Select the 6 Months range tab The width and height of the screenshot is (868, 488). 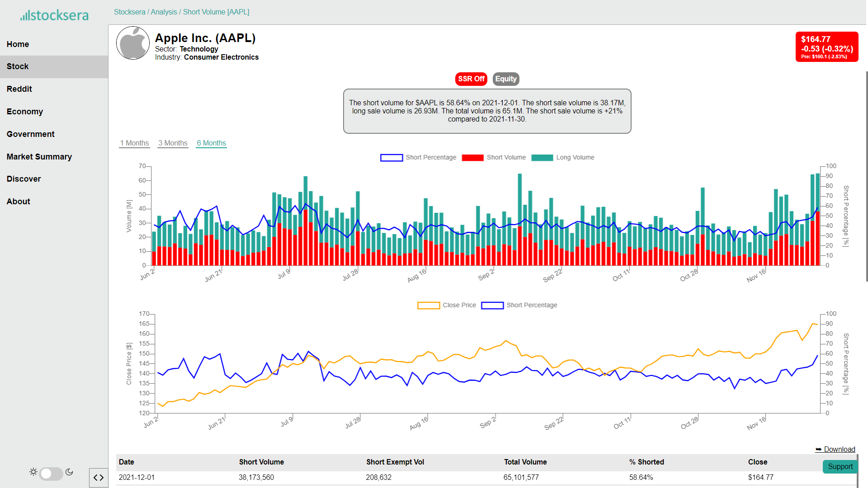click(x=211, y=143)
